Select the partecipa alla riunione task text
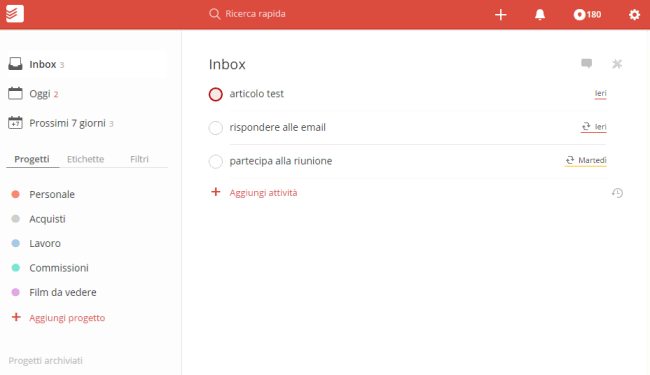Viewport: 650px width, 375px height. [x=281, y=161]
